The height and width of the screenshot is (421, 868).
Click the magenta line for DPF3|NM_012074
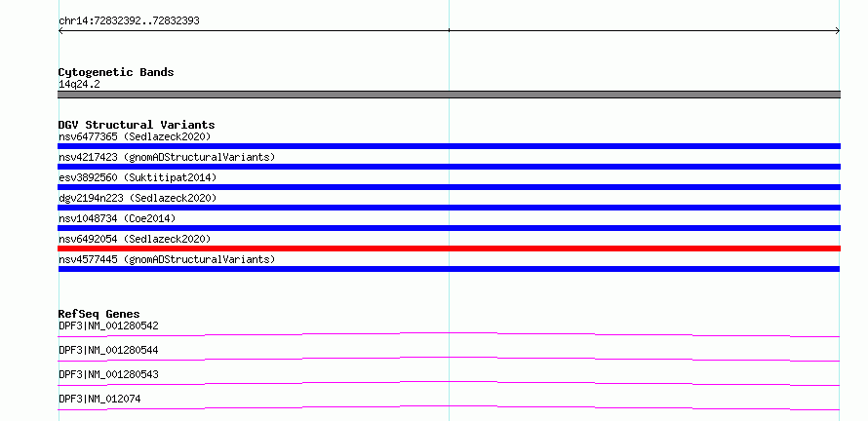[449, 407]
